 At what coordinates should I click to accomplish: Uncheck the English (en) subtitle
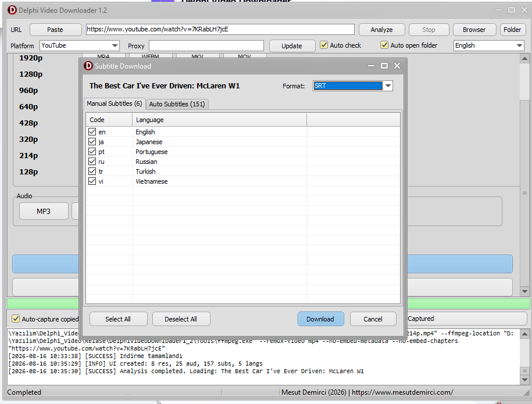[92, 131]
